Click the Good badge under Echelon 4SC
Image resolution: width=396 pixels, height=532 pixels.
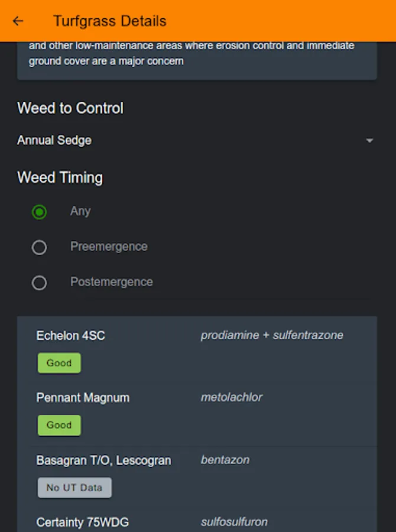click(x=59, y=363)
